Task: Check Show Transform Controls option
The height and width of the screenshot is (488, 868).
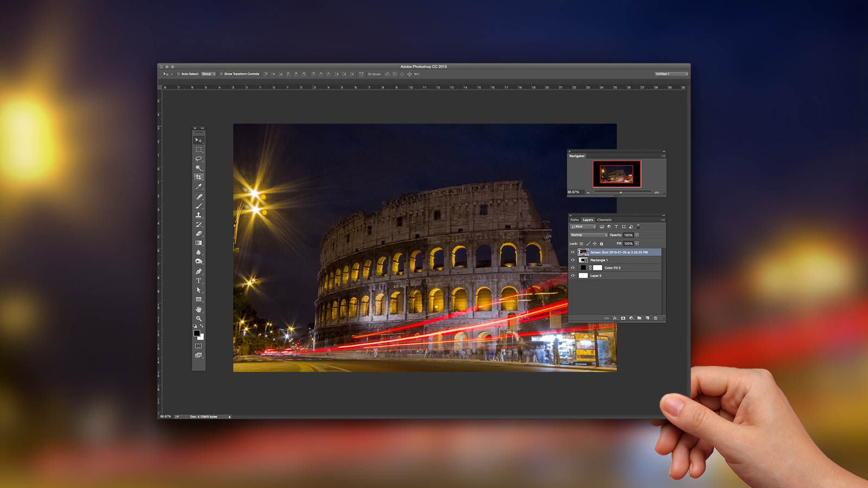Action: (x=221, y=74)
